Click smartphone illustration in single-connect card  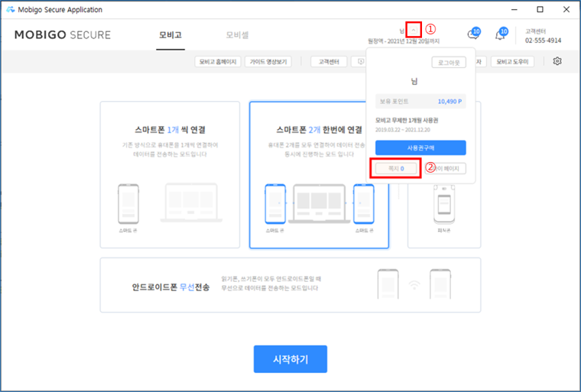(x=128, y=204)
